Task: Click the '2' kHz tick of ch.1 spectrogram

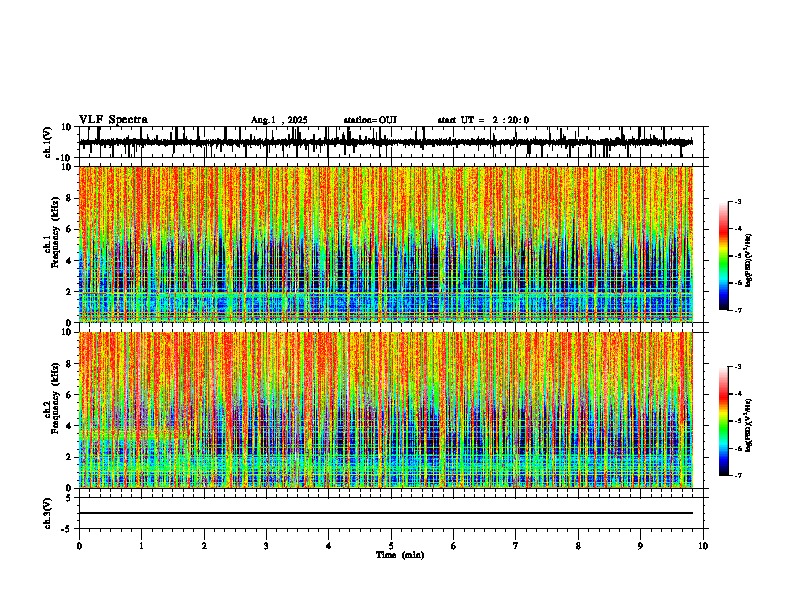Action: (x=69, y=292)
